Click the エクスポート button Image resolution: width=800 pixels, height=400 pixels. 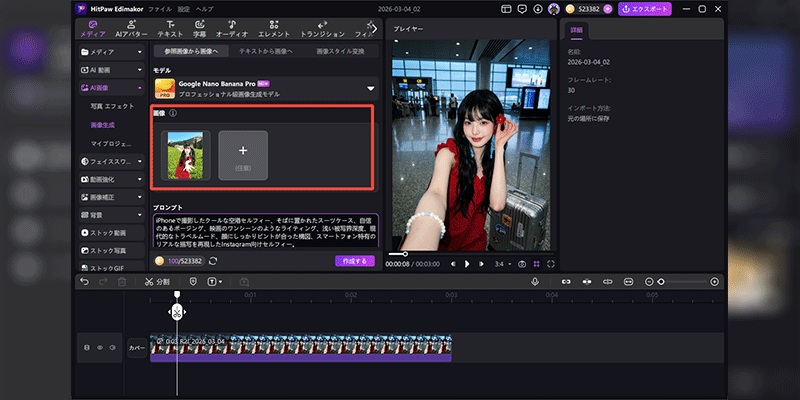645,9
